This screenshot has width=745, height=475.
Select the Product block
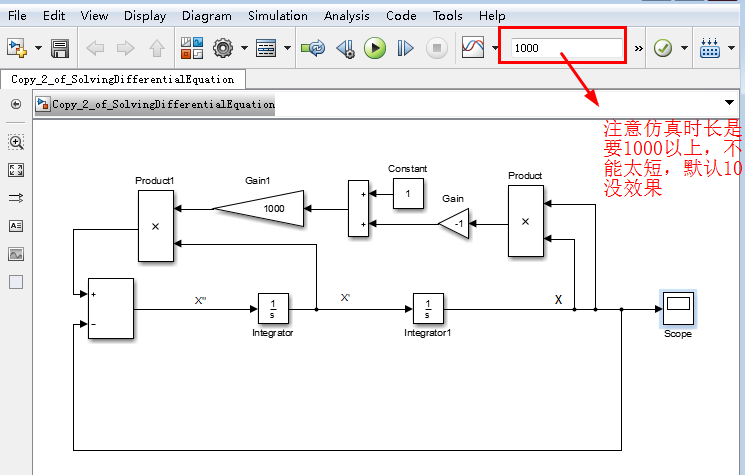526,221
